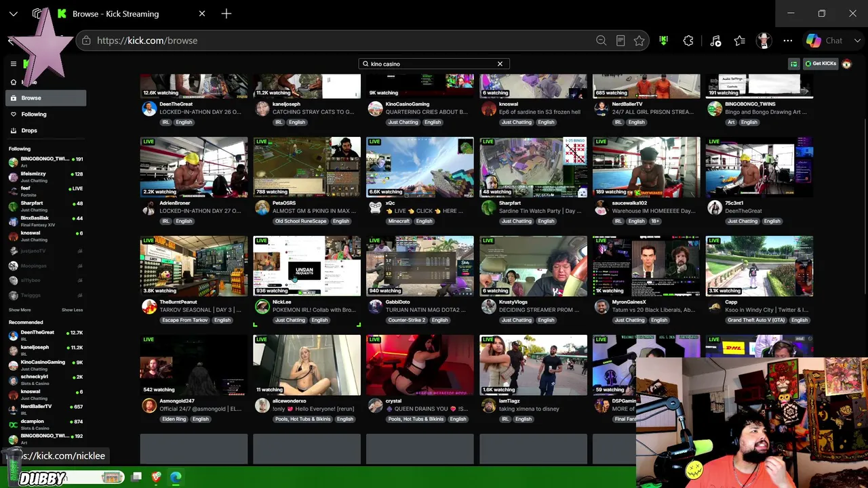The width and height of the screenshot is (868, 488).
Task: Open the green icon left of Get KICKs
Action: pos(793,64)
